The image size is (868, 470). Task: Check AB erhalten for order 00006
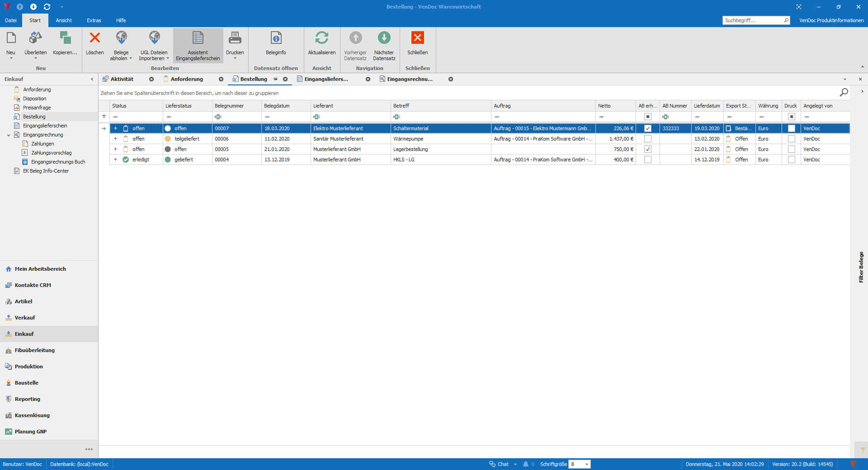coord(647,139)
